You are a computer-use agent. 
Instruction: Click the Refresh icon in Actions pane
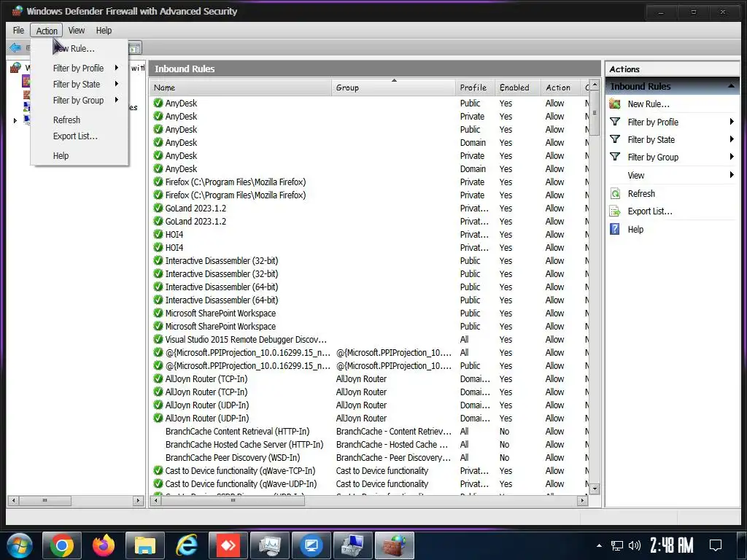pos(615,193)
